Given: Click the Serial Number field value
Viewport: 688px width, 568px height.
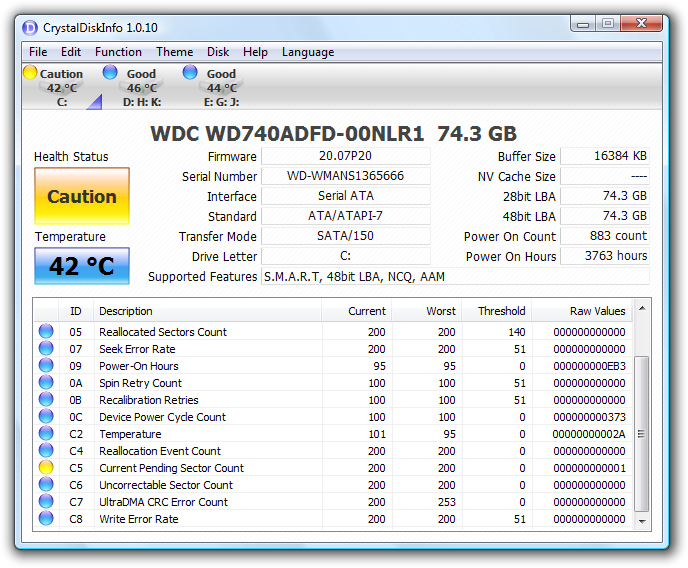Looking at the screenshot, I should (345, 177).
